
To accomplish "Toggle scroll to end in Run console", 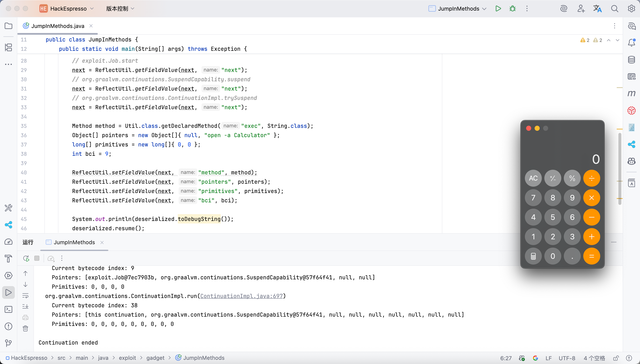I will pyautogui.click(x=25, y=306).
